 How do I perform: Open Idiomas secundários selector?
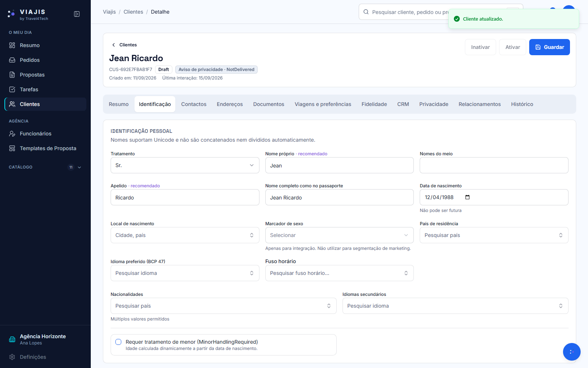coord(455,306)
